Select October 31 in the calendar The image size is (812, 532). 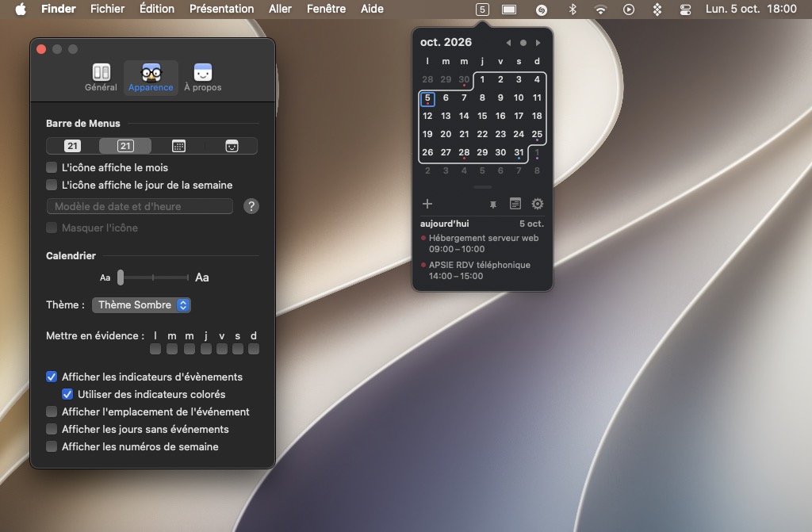519,152
